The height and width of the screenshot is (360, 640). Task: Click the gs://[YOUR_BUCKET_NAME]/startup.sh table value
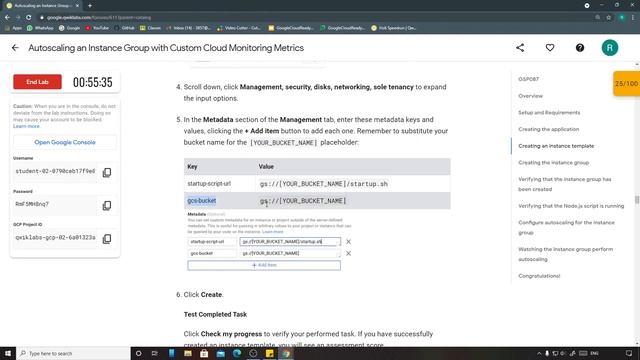[x=323, y=184]
